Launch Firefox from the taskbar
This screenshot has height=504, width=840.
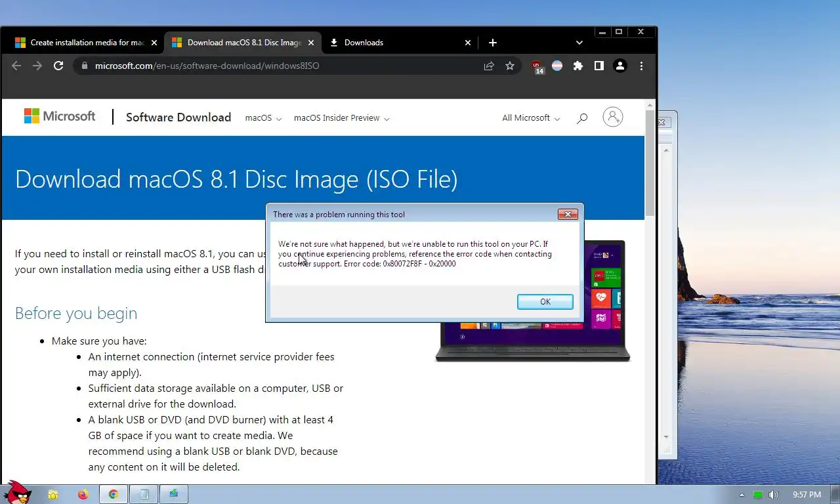click(83, 494)
